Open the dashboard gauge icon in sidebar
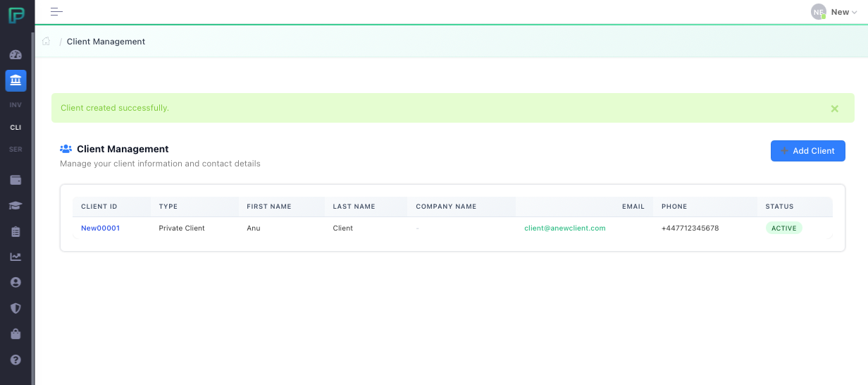The height and width of the screenshot is (385, 868). click(x=15, y=55)
